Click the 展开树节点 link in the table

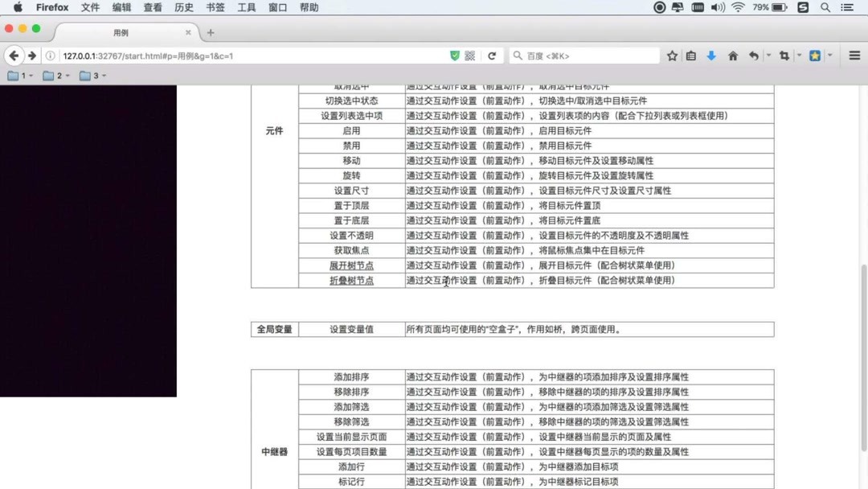click(351, 265)
